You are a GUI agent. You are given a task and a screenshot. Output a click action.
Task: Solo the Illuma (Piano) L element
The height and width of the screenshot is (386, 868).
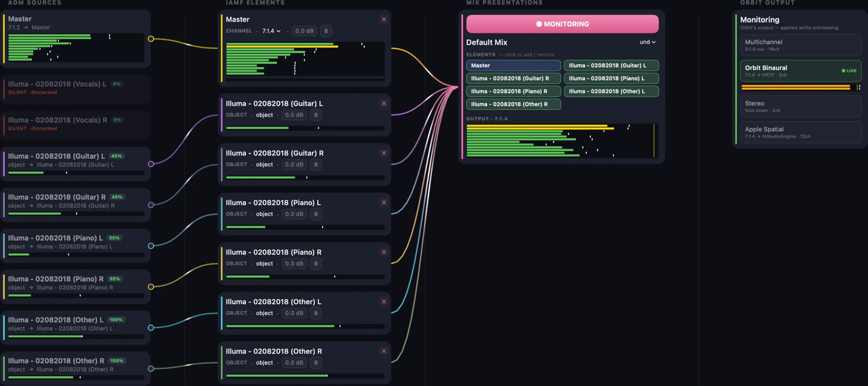coord(316,214)
